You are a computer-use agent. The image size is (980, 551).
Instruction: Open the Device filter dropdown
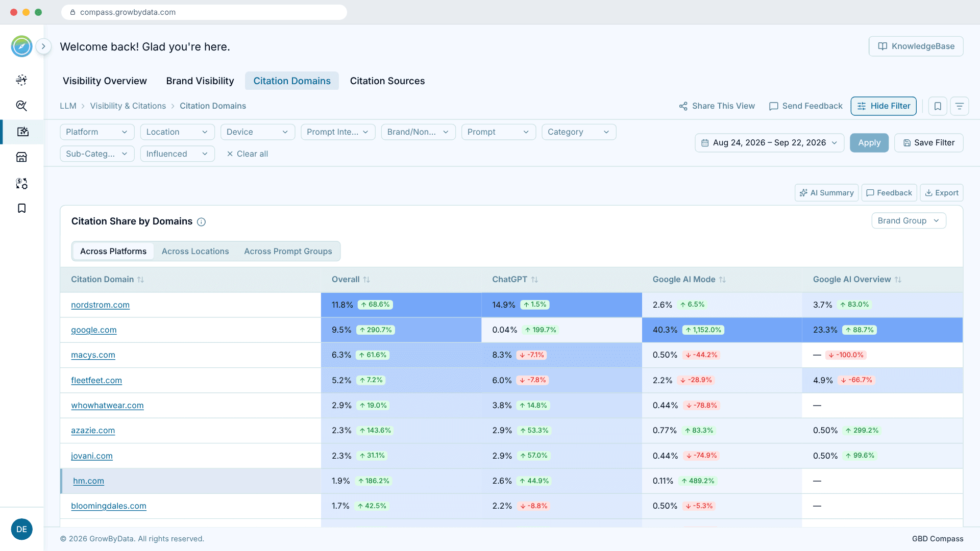coord(258,132)
